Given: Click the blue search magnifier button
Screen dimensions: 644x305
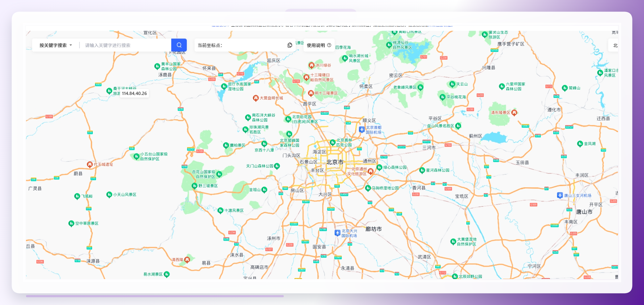Looking at the screenshot, I should pyautogui.click(x=179, y=45).
